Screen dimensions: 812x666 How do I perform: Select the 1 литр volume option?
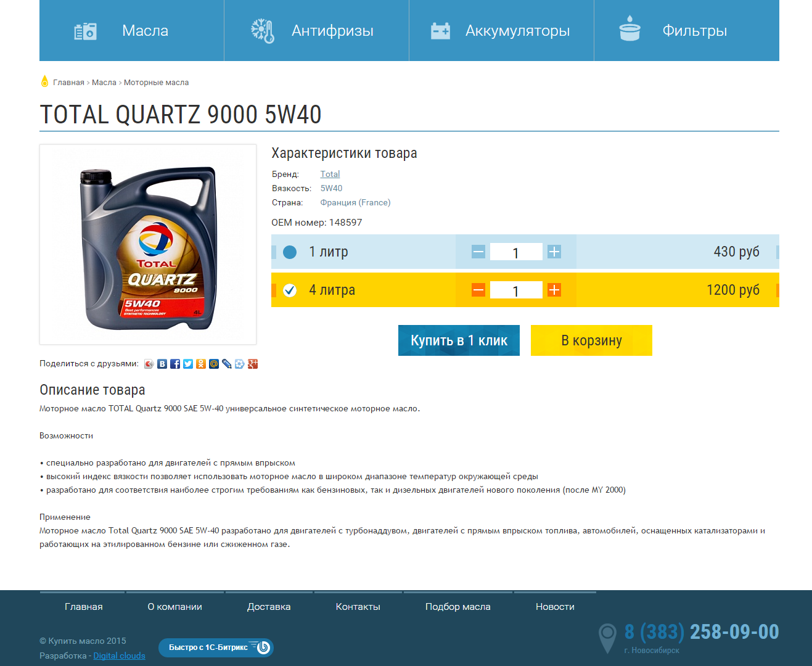coord(290,252)
